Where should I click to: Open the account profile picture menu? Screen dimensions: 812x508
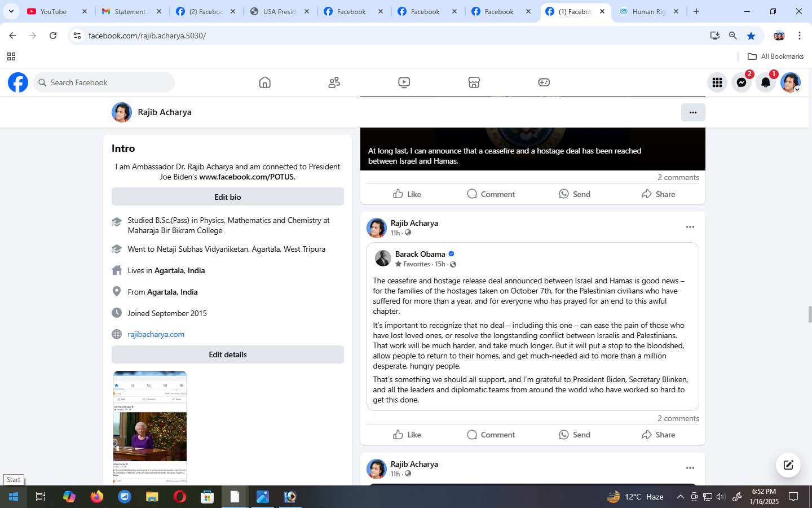(x=790, y=82)
